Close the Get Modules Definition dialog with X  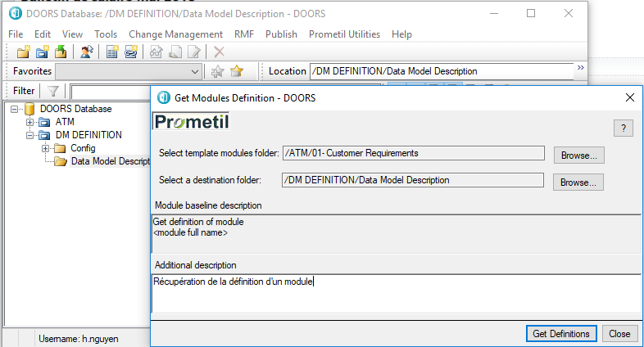(x=630, y=97)
